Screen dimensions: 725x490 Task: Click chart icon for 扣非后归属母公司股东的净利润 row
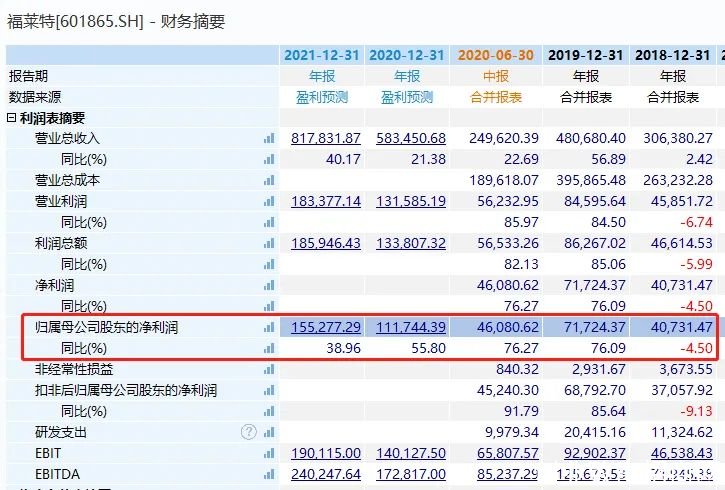269,390
